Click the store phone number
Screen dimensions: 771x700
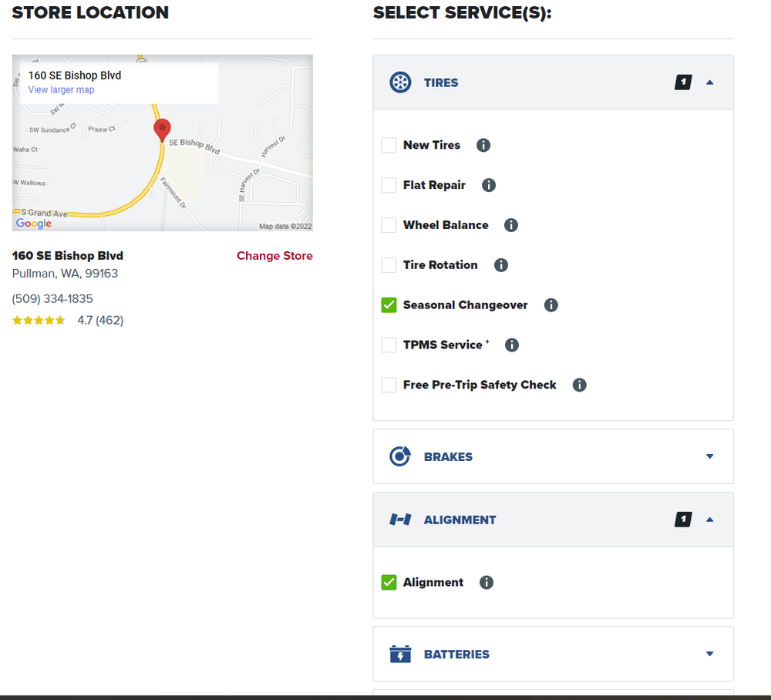52,299
